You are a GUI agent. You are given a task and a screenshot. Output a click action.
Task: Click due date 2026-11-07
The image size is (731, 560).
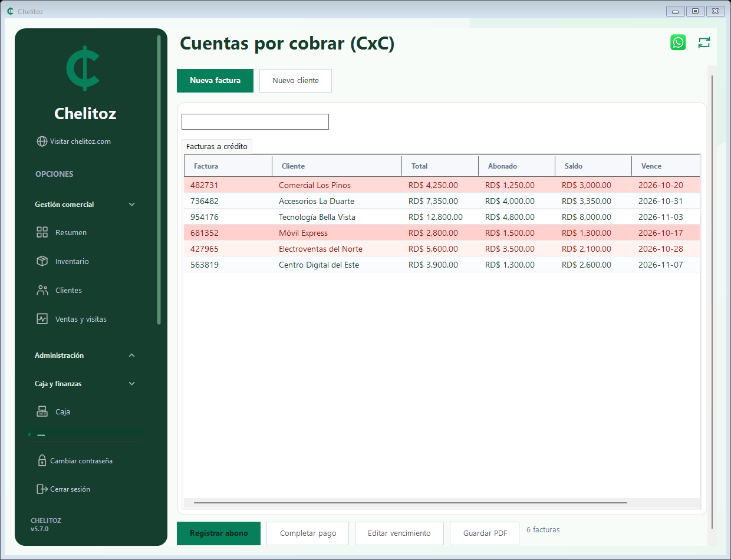661,265
